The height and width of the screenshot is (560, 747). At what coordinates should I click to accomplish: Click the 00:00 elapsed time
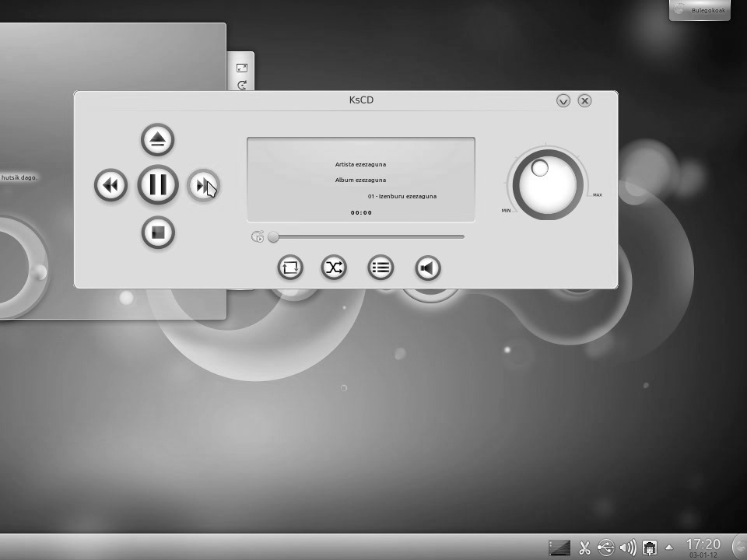[361, 213]
